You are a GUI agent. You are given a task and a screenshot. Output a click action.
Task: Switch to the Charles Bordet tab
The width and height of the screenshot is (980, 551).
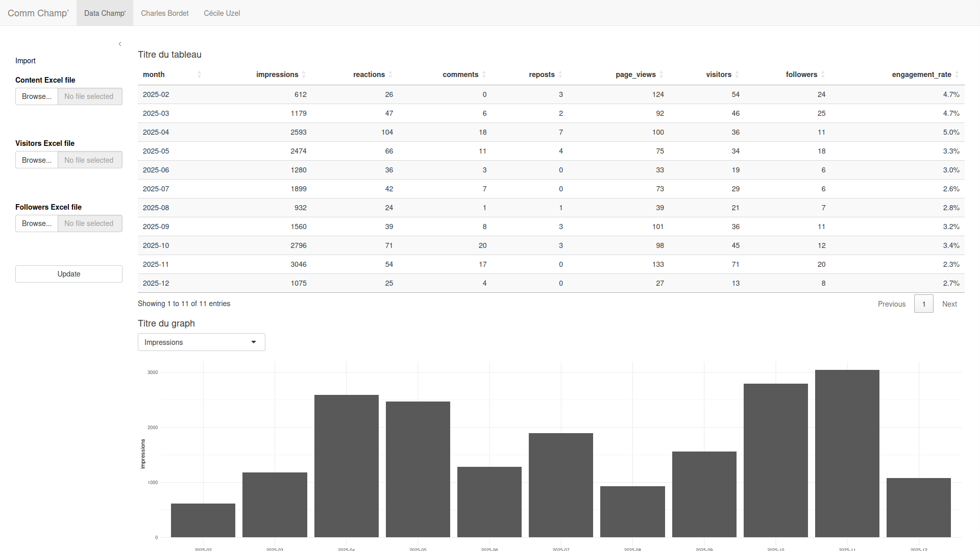pos(165,13)
